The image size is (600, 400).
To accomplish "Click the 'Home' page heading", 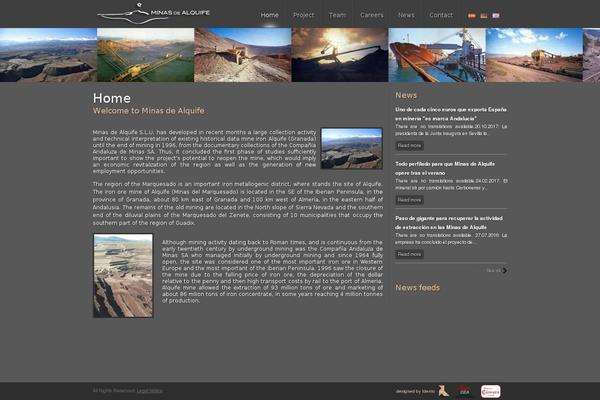I will [112, 98].
